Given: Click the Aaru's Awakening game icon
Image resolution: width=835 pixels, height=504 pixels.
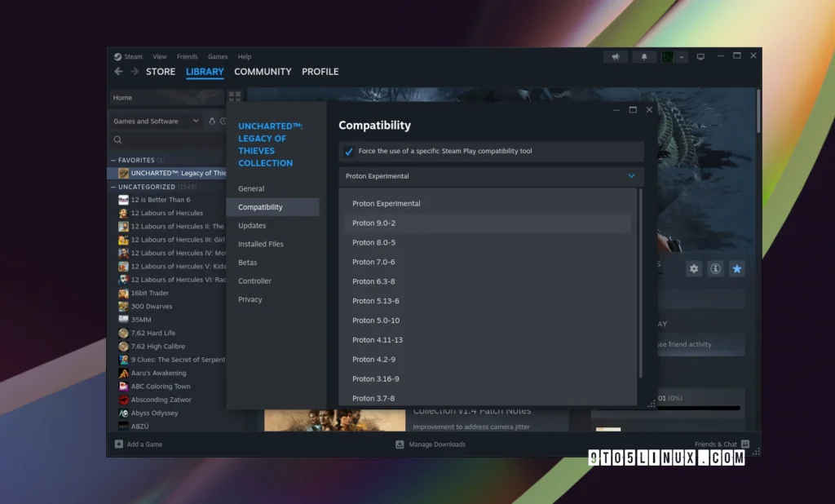Looking at the screenshot, I should (x=124, y=373).
